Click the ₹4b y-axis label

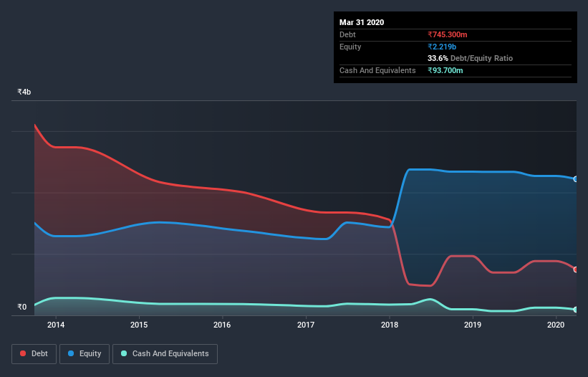pyautogui.click(x=24, y=92)
